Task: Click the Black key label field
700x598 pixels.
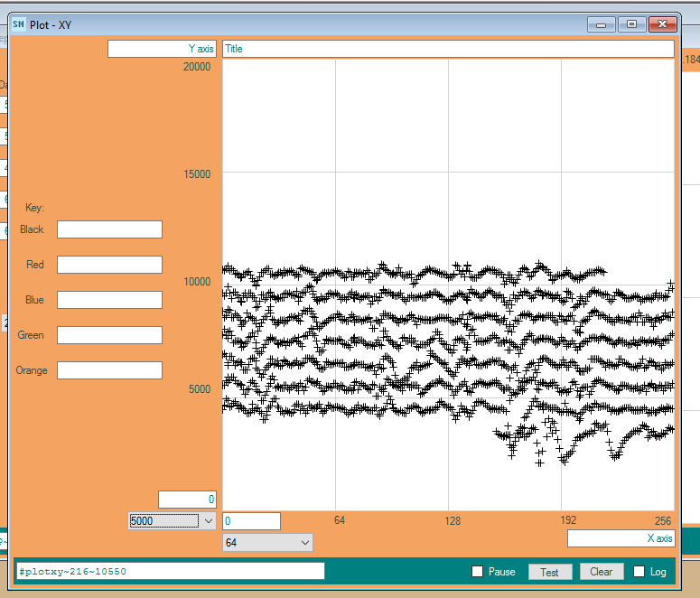Action: click(x=109, y=229)
